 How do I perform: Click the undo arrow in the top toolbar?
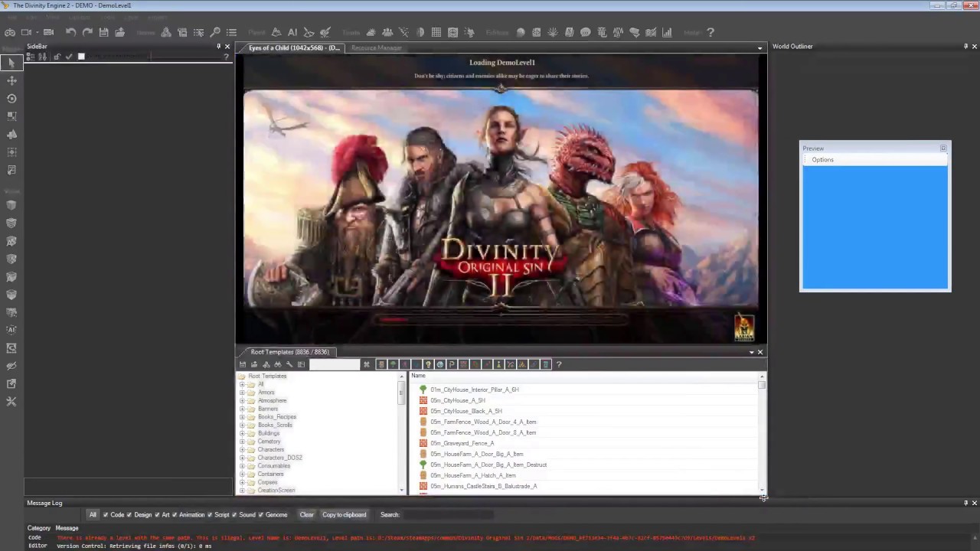coord(70,32)
